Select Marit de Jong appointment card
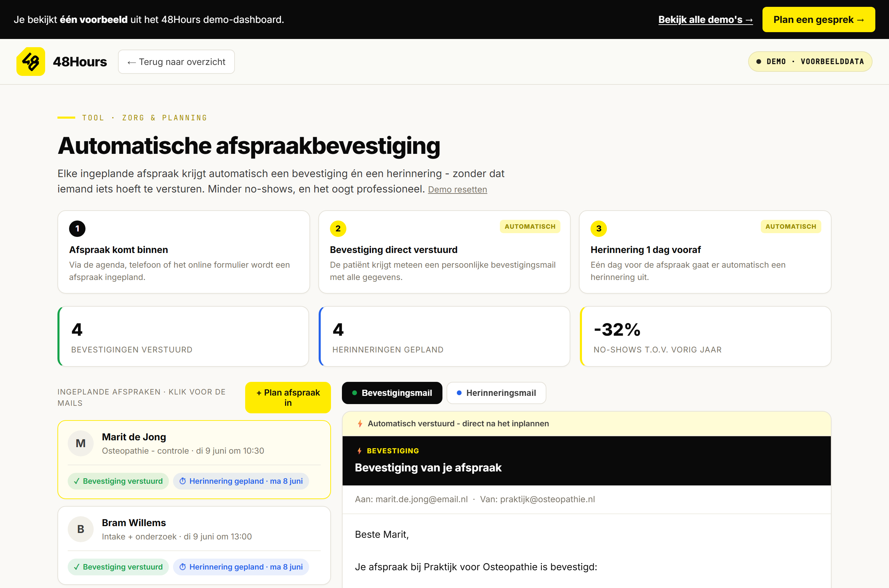889x588 pixels. [x=194, y=459]
